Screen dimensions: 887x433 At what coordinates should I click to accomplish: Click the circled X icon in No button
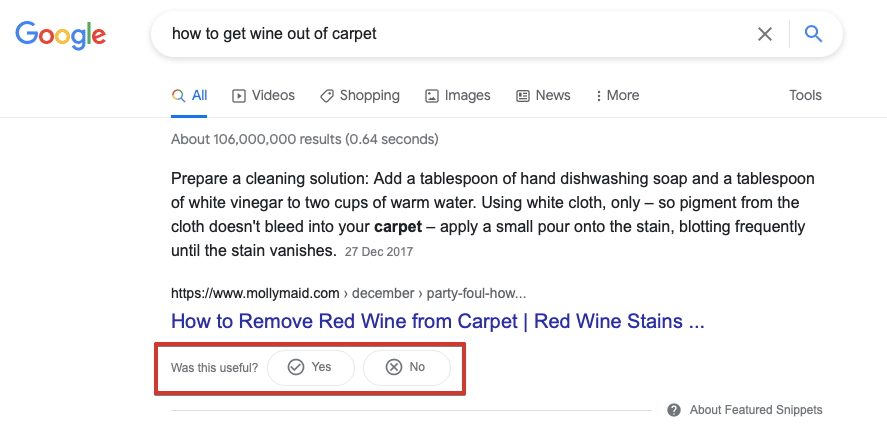tap(394, 367)
